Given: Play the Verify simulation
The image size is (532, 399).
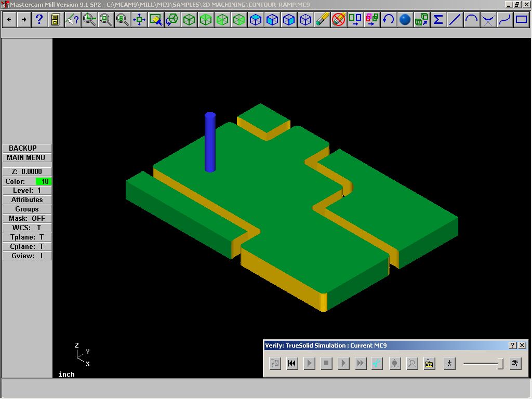Looking at the screenshot, I should 309,363.
